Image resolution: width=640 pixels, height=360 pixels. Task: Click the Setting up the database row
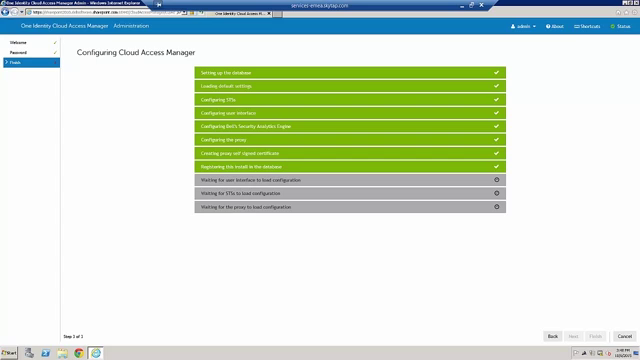(x=350, y=73)
